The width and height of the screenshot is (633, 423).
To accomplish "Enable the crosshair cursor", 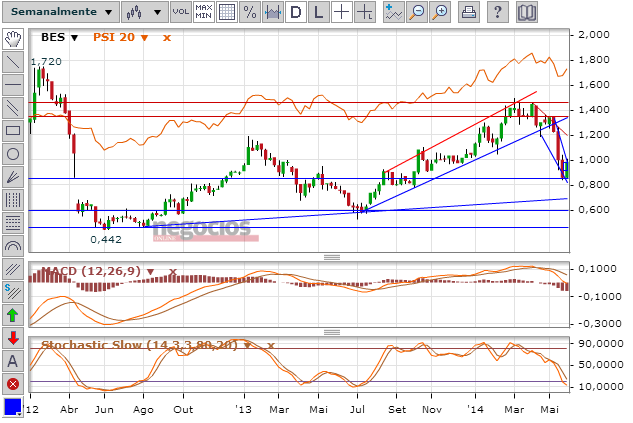I will pos(342,12).
